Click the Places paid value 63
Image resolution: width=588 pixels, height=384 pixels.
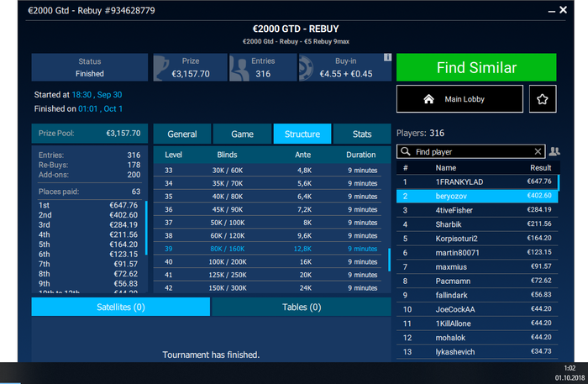[x=136, y=192]
